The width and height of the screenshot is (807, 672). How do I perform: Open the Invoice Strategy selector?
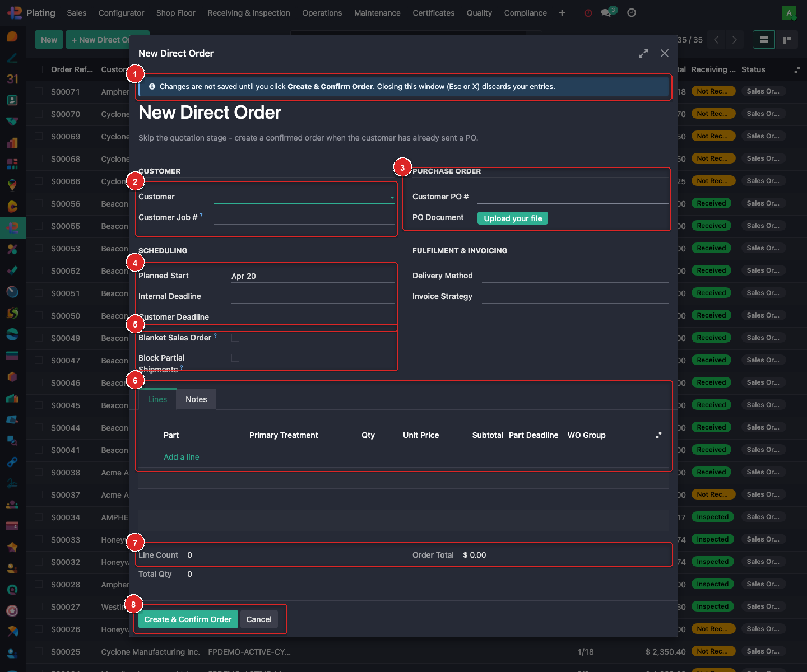click(574, 296)
